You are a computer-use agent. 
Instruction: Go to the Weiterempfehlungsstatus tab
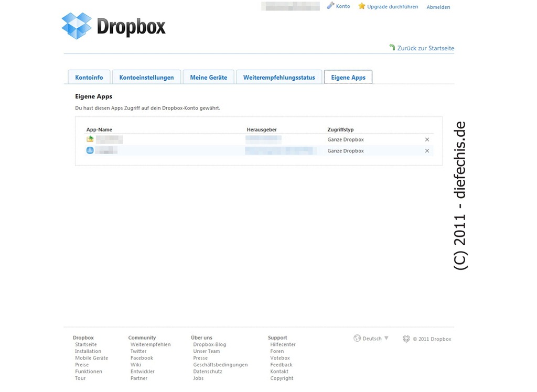click(279, 78)
